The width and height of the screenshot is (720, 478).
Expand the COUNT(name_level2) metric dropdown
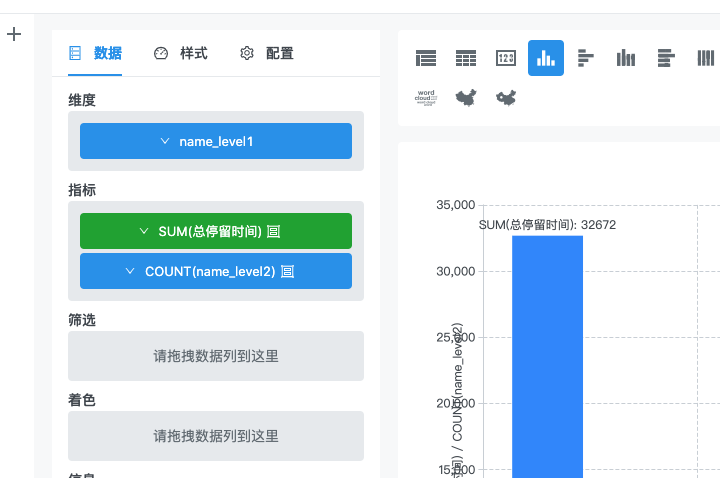pos(216,271)
